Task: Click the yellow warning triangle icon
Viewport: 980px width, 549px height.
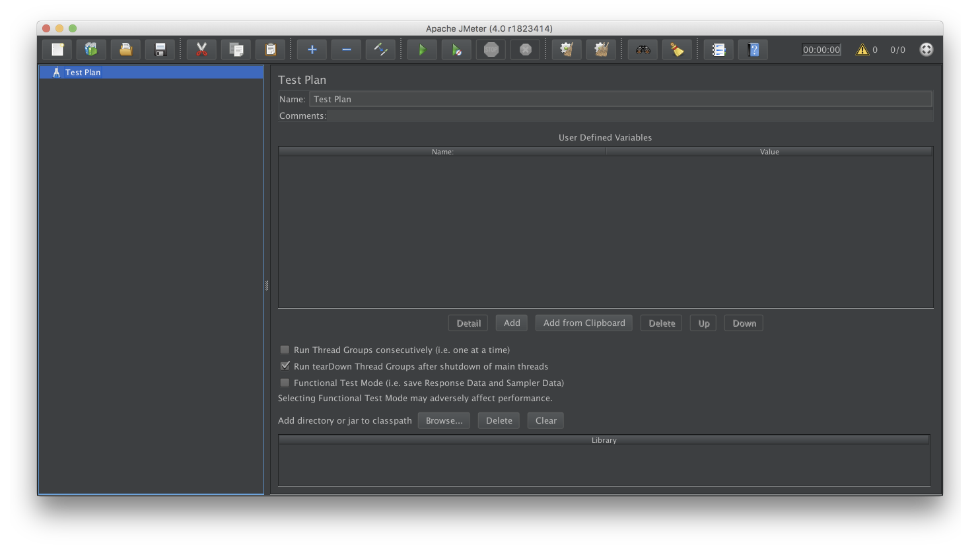Action: tap(862, 49)
